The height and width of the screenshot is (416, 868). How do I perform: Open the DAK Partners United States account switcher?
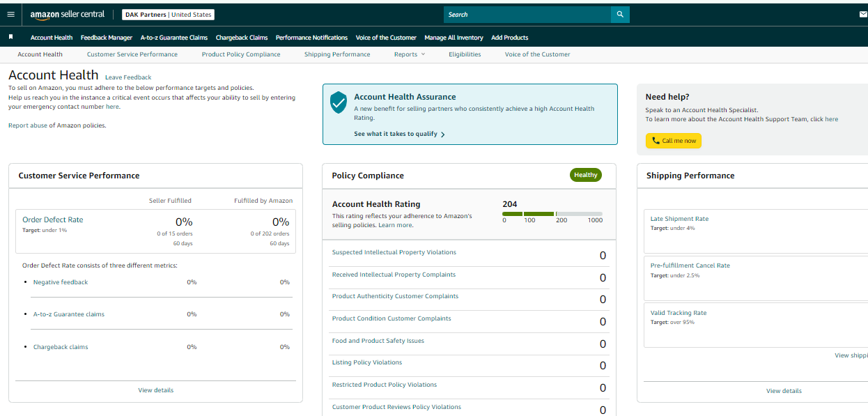(168, 15)
